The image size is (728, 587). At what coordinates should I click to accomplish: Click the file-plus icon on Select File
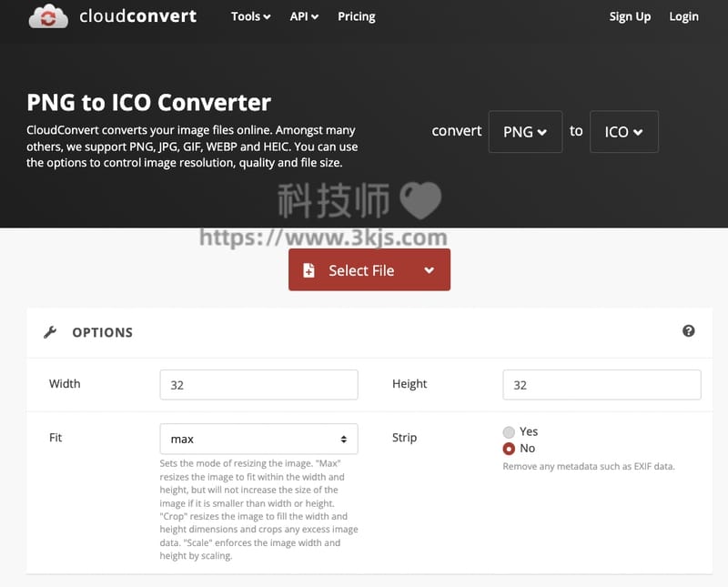point(308,270)
